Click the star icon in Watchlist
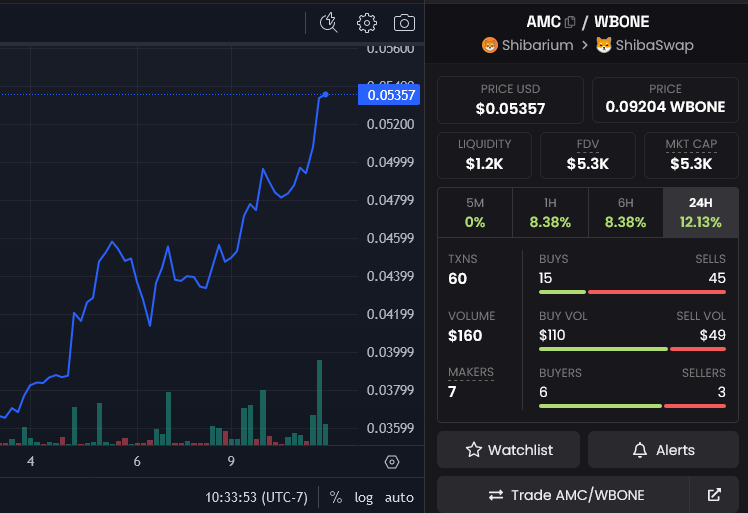Viewport: 748px width, 513px height. 474,450
